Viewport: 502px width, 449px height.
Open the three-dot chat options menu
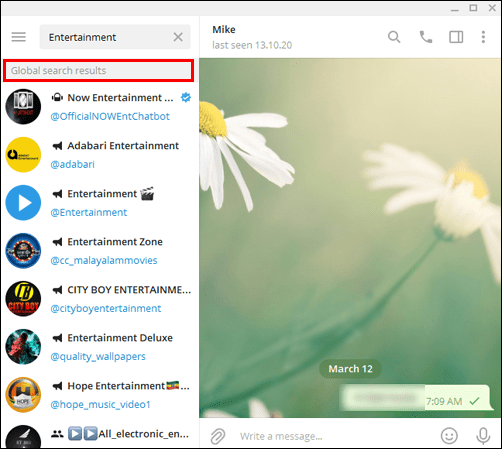(483, 37)
